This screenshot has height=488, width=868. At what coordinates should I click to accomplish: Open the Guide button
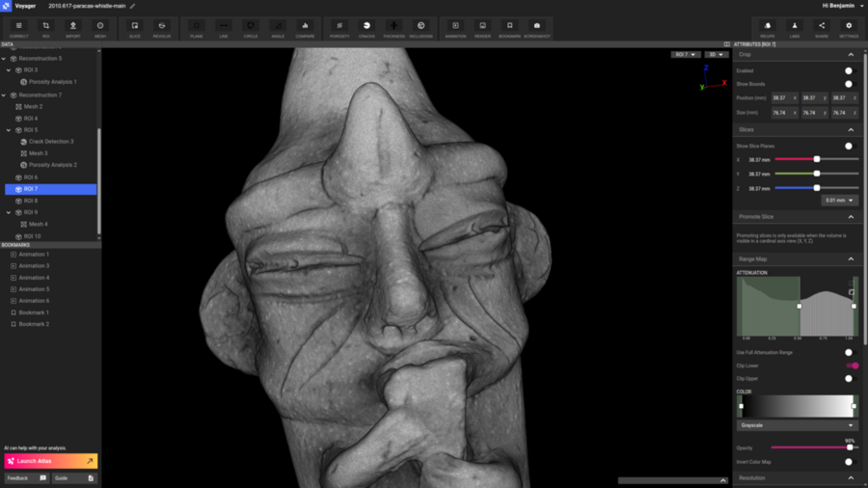74,478
